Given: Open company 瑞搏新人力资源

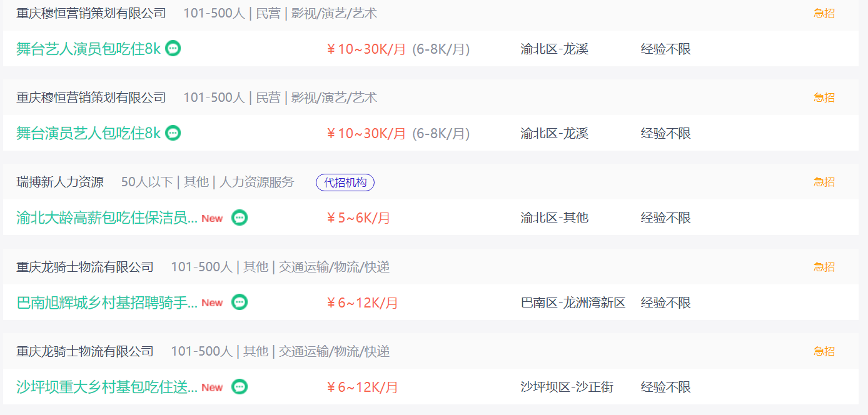Looking at the screenshot, I should (x=60, y=182).
